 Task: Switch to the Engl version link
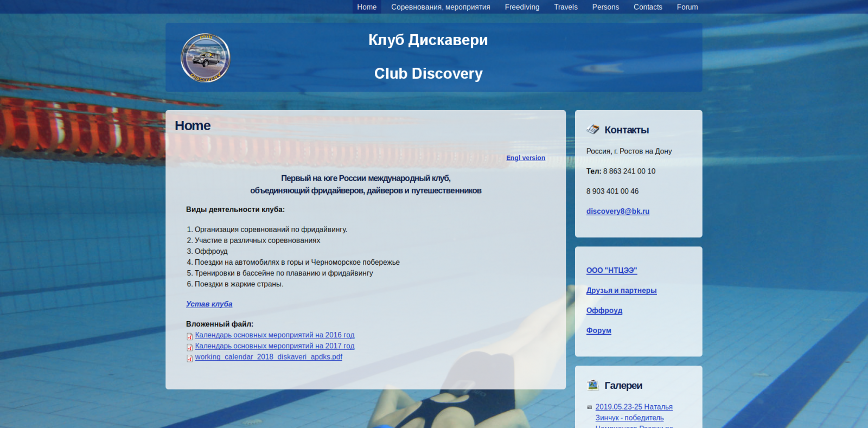(x=525, y=158)
